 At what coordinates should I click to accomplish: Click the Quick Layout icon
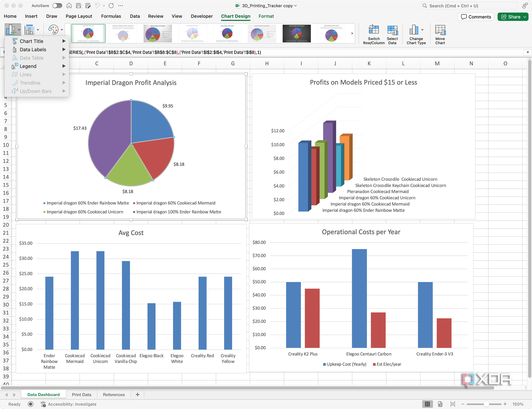[29, 30]
